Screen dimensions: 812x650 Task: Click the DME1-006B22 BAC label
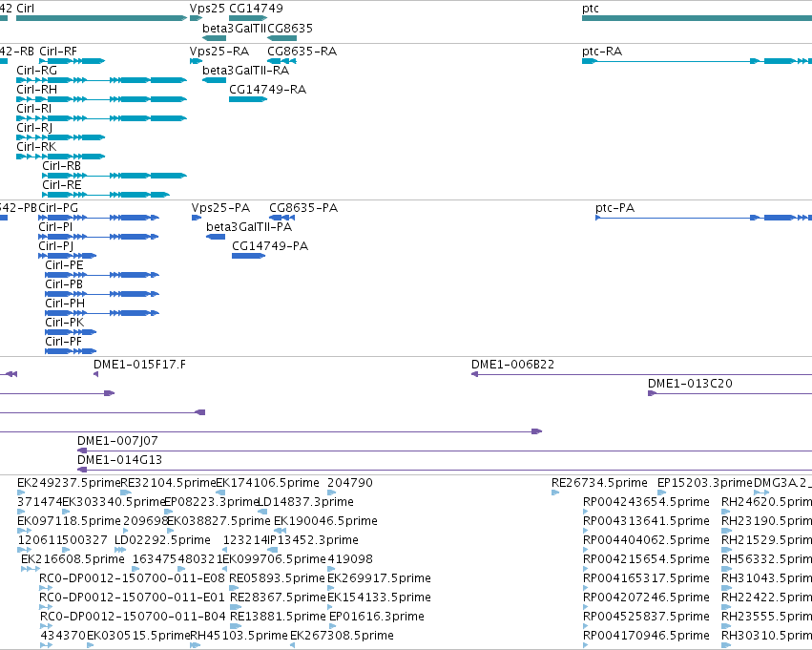click(x=512, y=365)
